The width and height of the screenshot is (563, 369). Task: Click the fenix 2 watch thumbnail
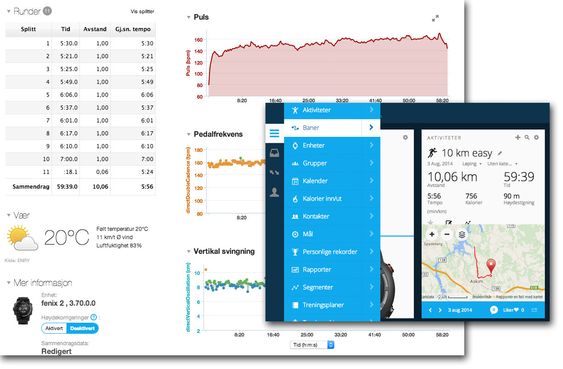(22, 310)
